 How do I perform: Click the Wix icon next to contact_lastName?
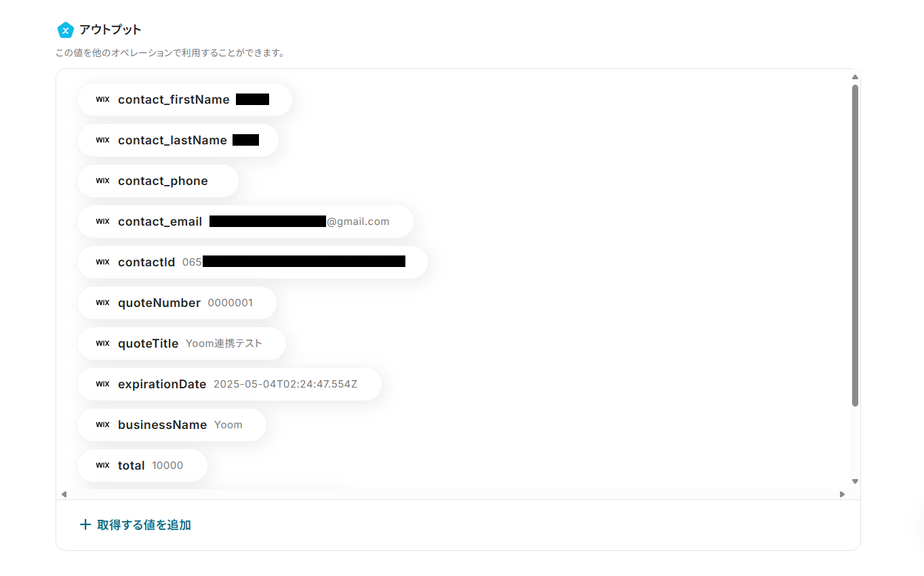point(102,140)
